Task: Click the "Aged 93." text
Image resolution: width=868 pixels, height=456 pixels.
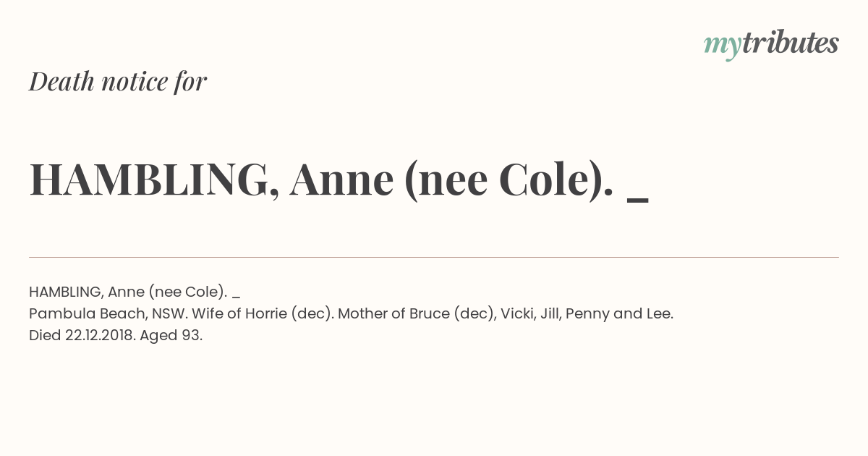Action: point(171,336)
